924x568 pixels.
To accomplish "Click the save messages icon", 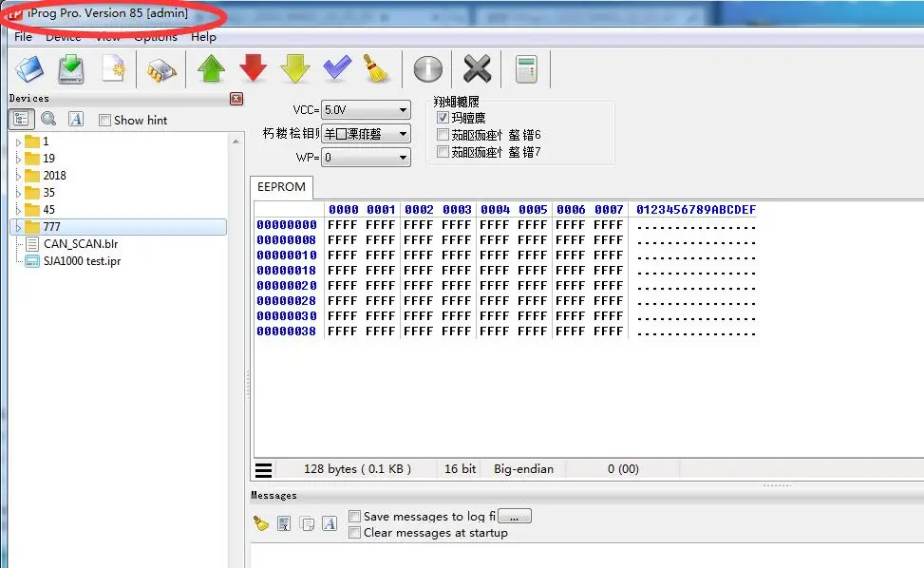I will pyautogui.click(x=284, y=523).
